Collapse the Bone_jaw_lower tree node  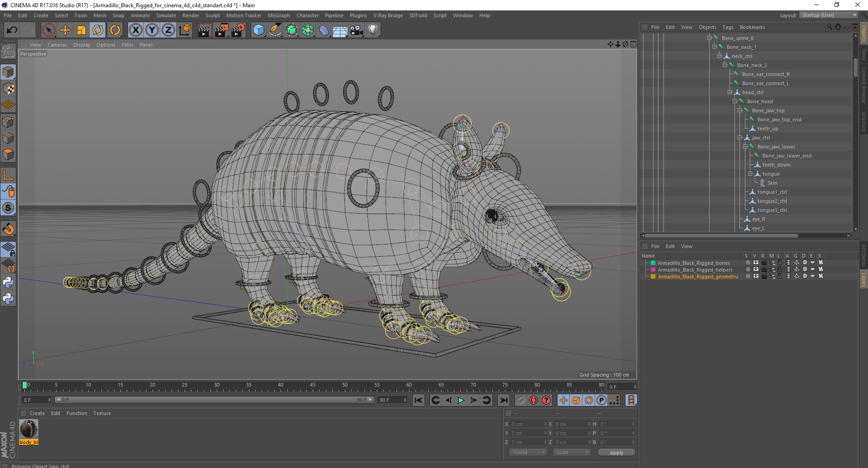[745, 147]
